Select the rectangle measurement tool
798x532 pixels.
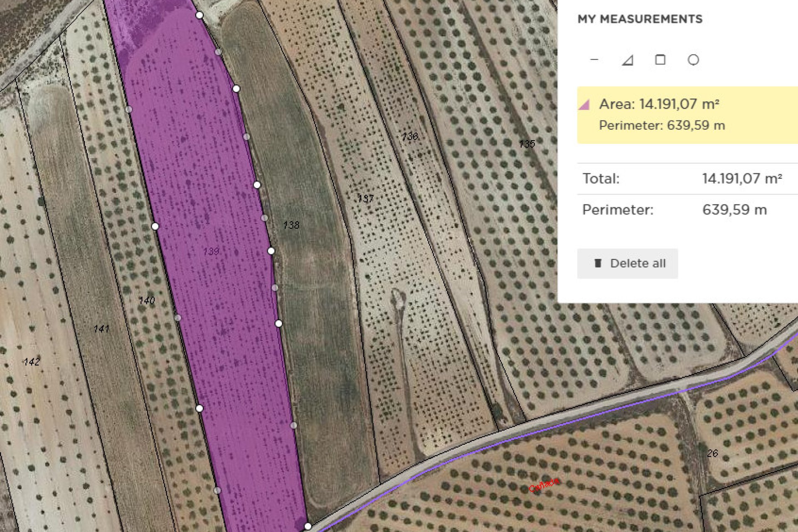click(x=659, y=60)
